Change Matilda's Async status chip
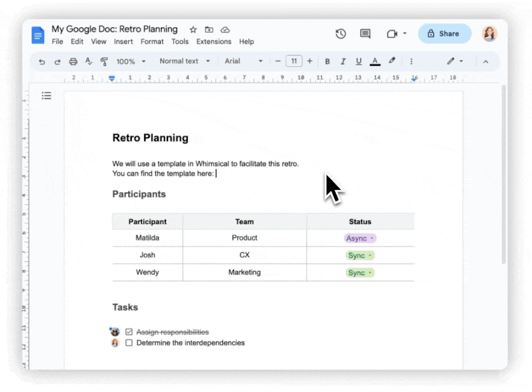532x392 pixels. (360, 238)
